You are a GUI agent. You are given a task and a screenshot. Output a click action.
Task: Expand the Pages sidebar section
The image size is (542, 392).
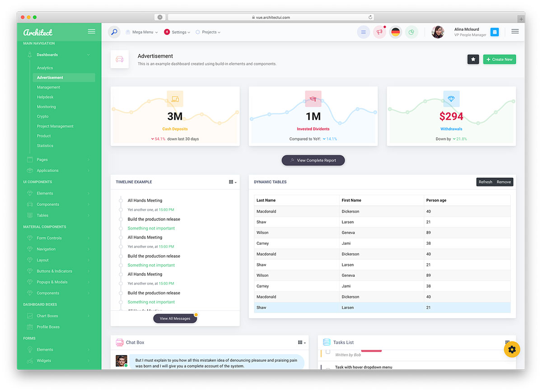click(59, 159)
